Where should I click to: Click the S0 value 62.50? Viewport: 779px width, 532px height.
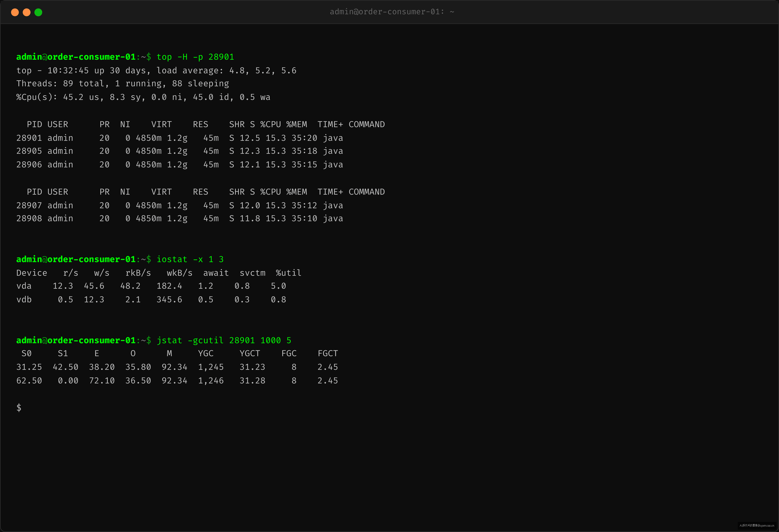click(x=29, y=381)
